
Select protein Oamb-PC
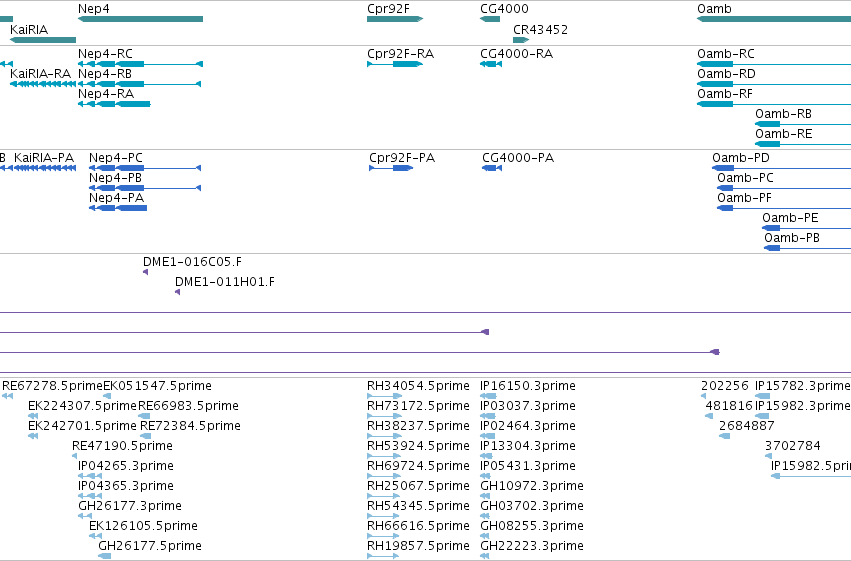[784, 188]
